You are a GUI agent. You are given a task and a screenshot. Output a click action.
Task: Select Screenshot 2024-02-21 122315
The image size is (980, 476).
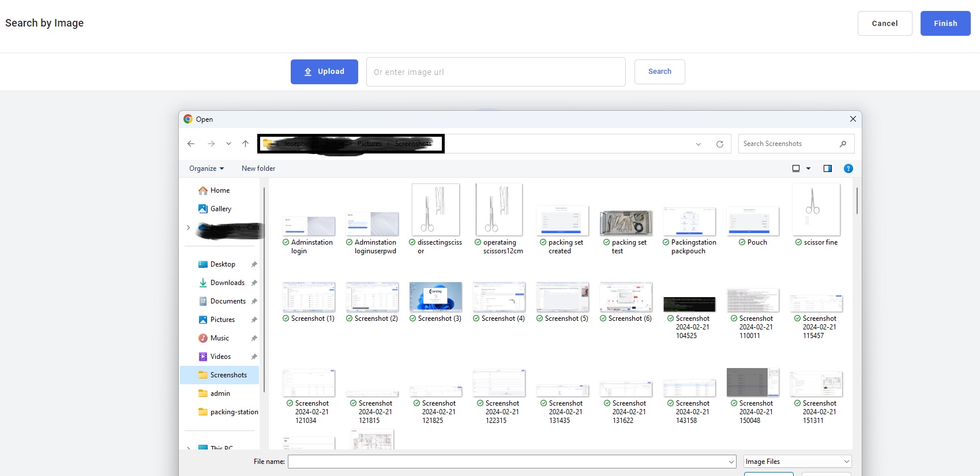(x=499, y=398)
